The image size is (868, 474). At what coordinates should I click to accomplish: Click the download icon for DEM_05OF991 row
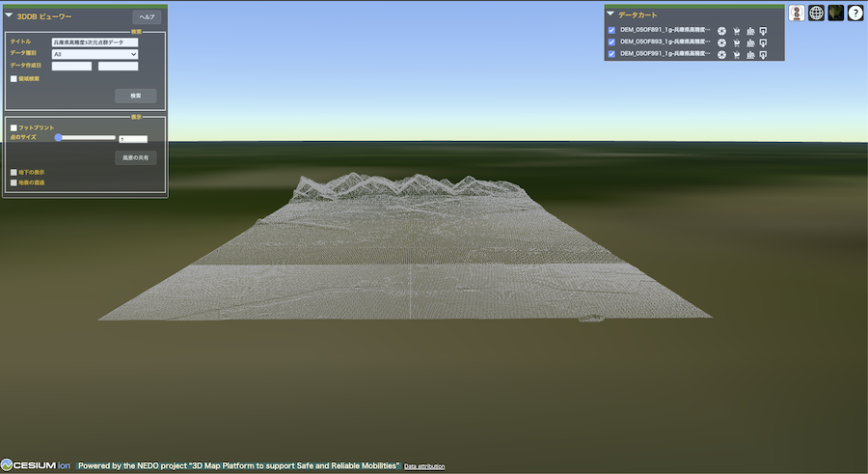coord(763,54)
